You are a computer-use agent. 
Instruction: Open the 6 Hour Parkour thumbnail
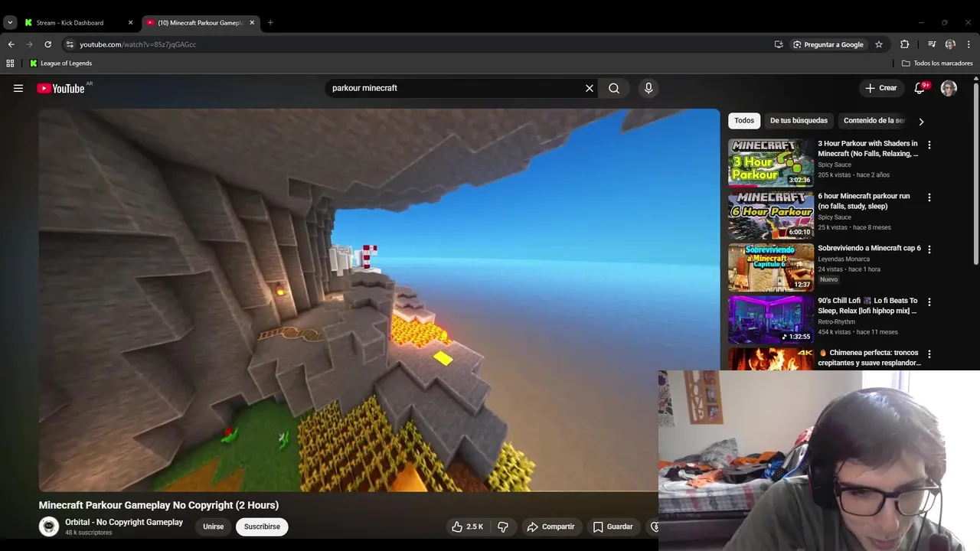pos(770,215)
